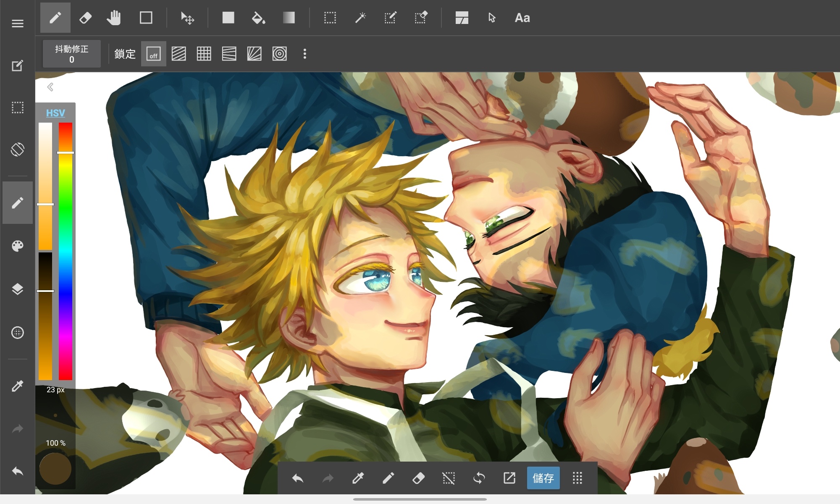Image resolution: width=840 pixels, height=504 pixels.
Task: Open export icon in bottom bar
Action: point(509,478)
